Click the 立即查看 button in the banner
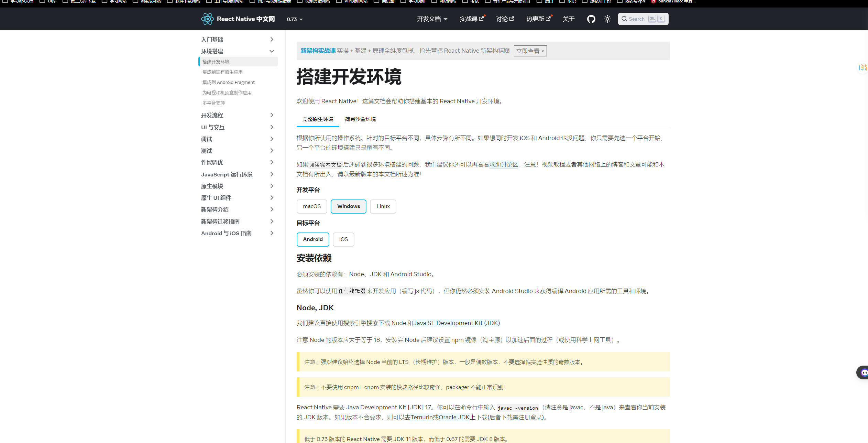Screen dimensions: 868x443 coord(530,51)
